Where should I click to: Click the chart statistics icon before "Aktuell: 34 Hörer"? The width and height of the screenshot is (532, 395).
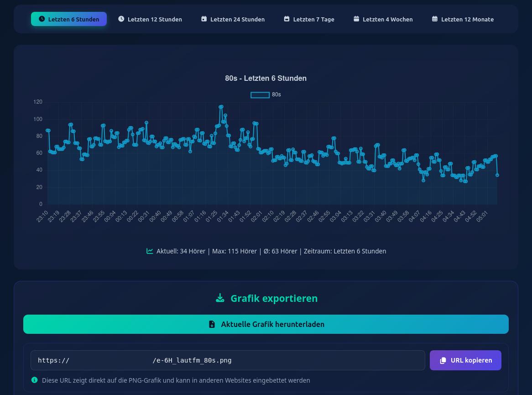pos(150,251)
